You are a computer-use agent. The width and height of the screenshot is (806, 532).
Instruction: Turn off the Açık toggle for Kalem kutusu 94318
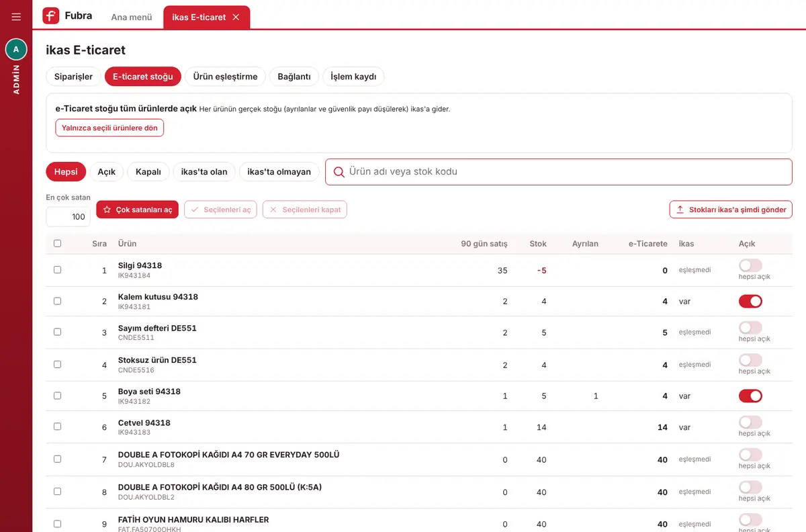(x=750, y=301)
